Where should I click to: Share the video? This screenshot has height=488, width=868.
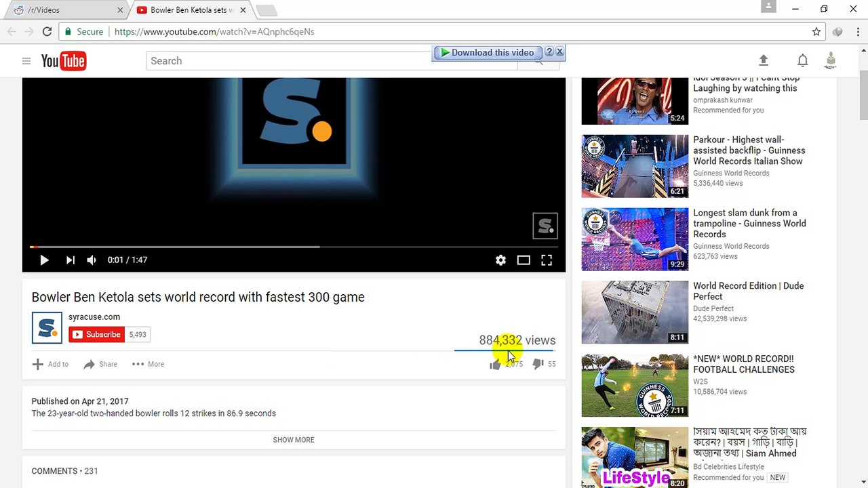pyautogui.click(x=100, y=365)
